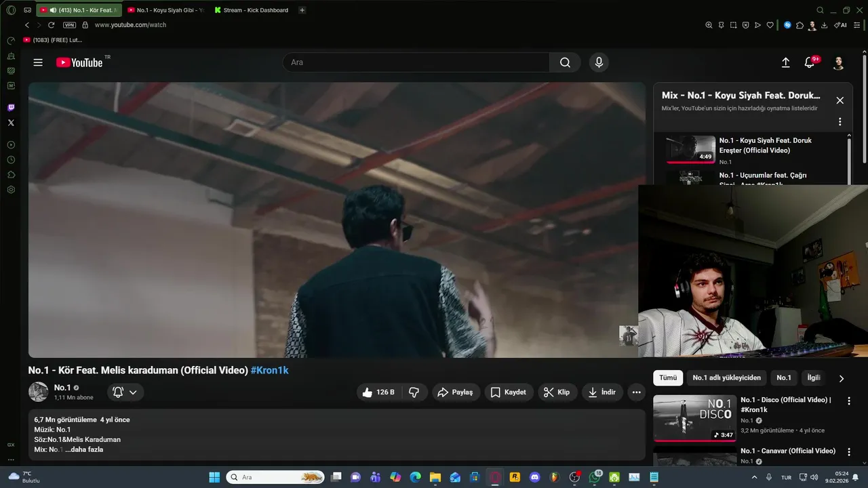Toggle notification bell for No.1 channel
868x488 pixels.
(118, 392)
